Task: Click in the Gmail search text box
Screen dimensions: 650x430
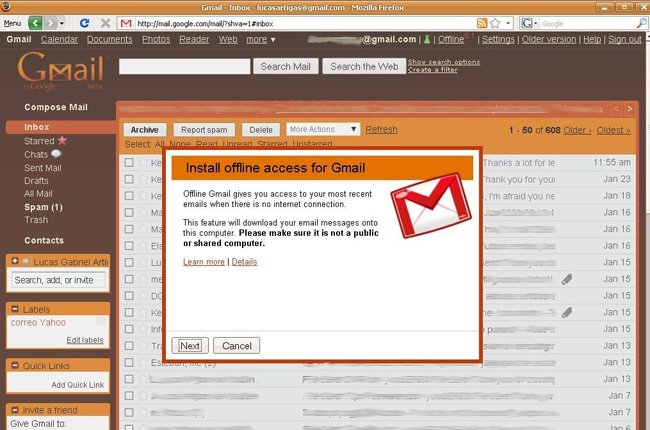Action: [184, 66]
